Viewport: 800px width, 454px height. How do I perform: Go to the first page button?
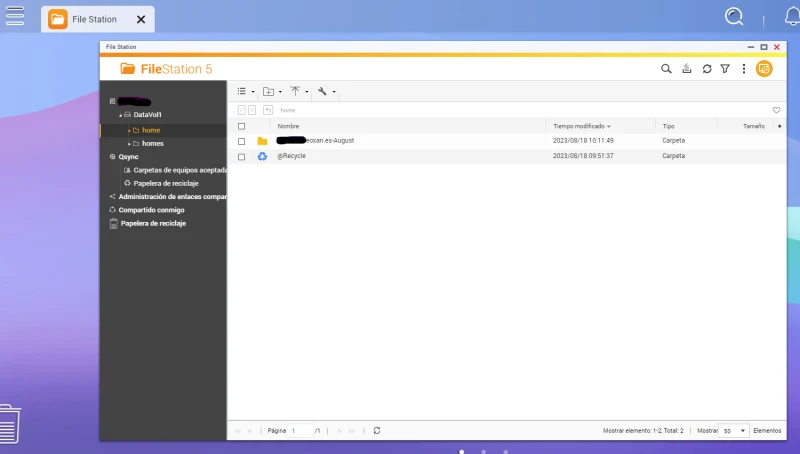237,431
